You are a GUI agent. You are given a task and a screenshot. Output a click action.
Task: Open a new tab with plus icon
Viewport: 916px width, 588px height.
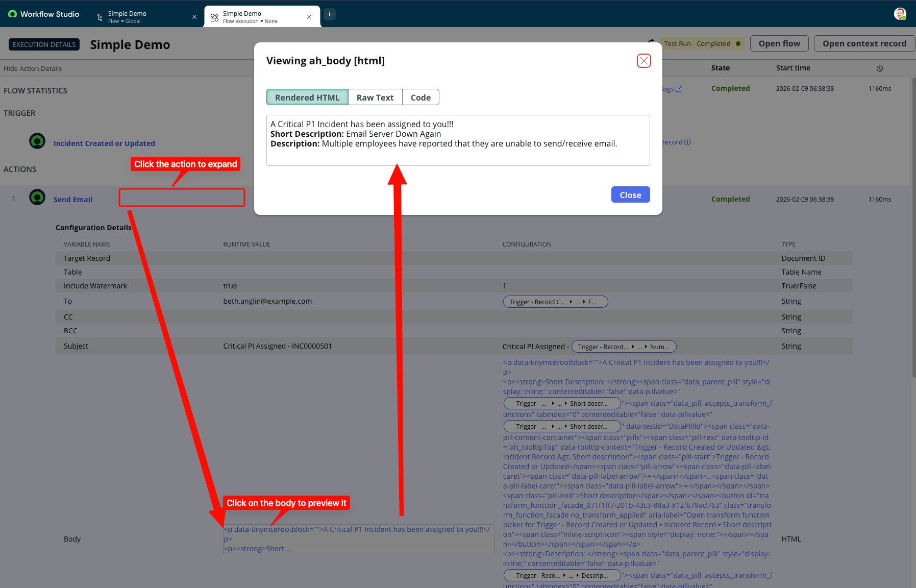point(330,14)
